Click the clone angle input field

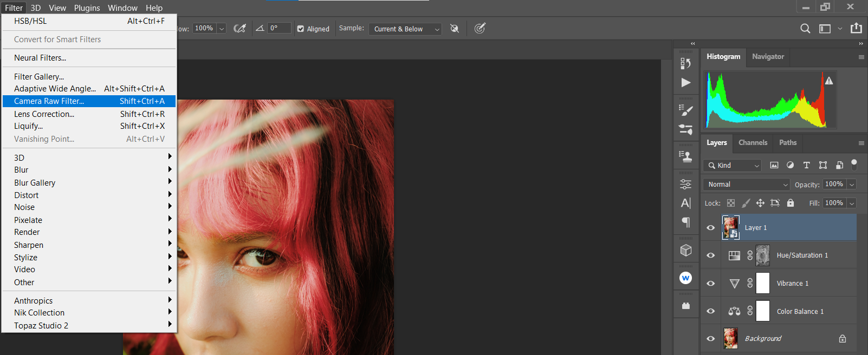coord(279,28)
